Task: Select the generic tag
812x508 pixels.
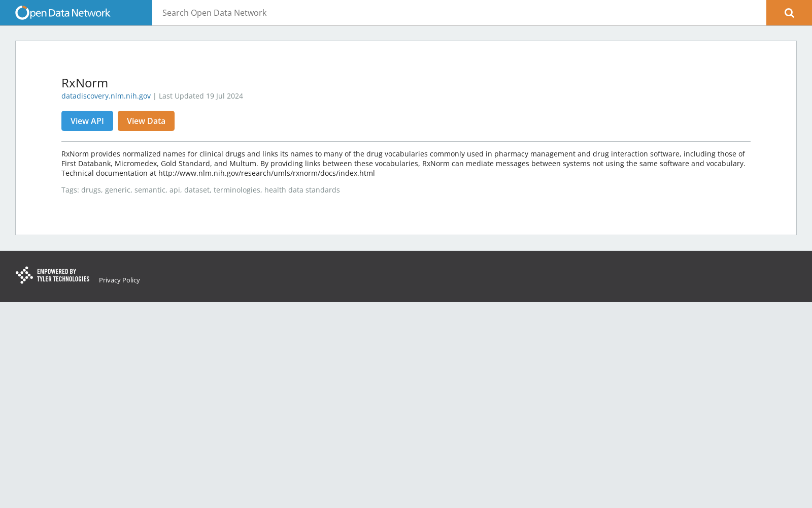Action: coord(118,190)
